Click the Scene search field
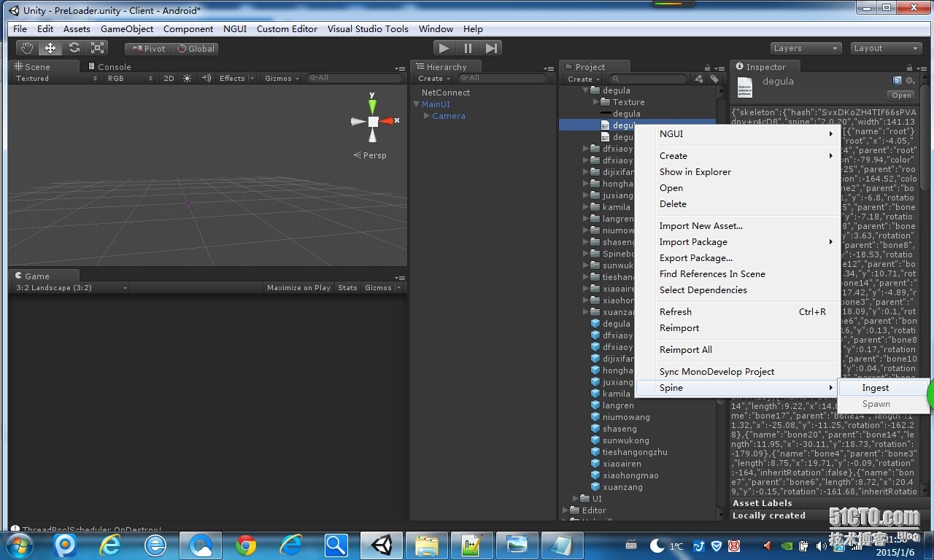The height and width of the screenshot is (560, 934). click(354, 78)
